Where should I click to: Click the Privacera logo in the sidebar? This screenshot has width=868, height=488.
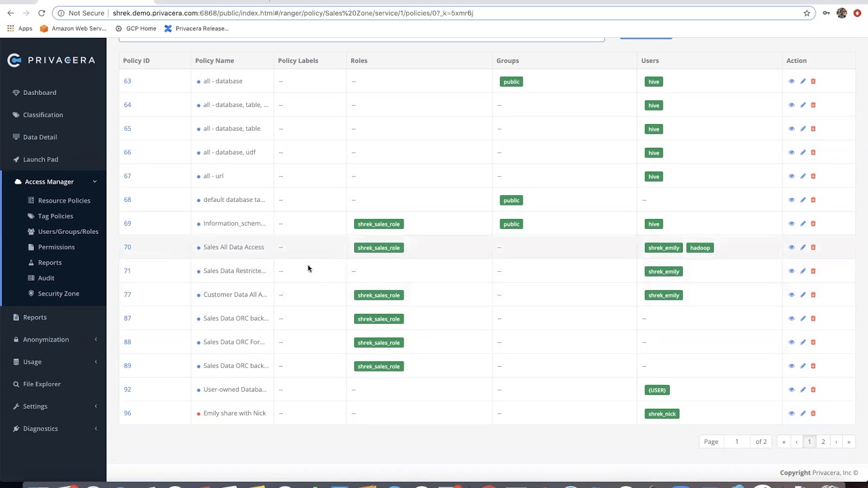click(52, 60)
